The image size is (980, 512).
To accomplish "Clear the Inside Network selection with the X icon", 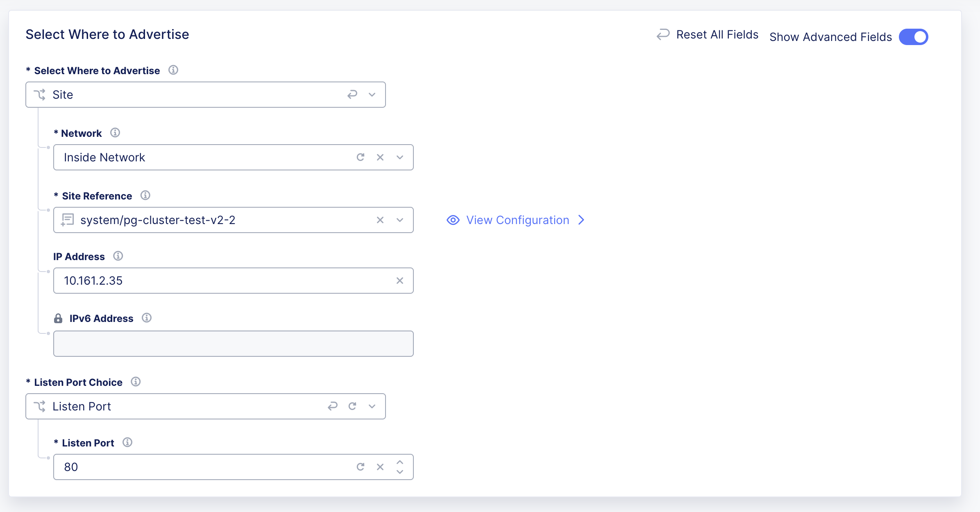I will [380, 157].
